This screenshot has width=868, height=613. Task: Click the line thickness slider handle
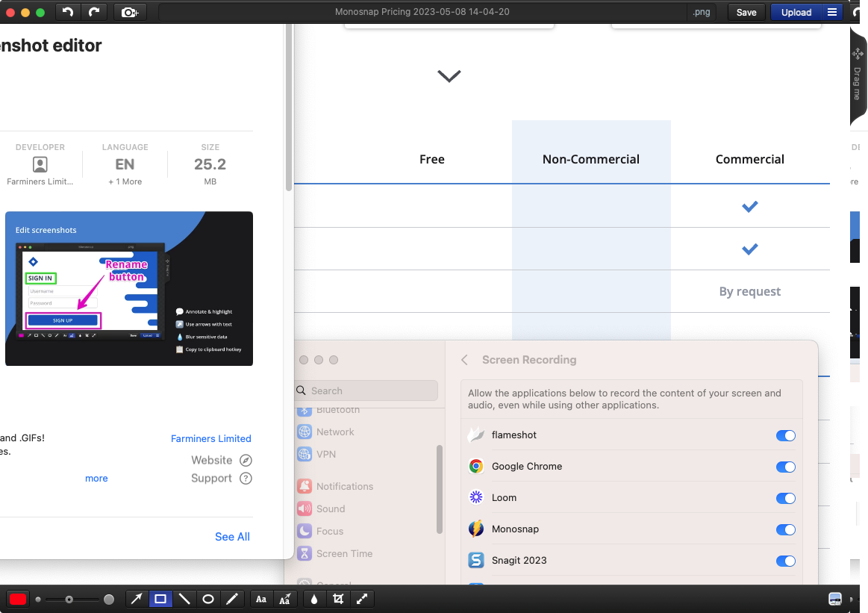[69, 599]
